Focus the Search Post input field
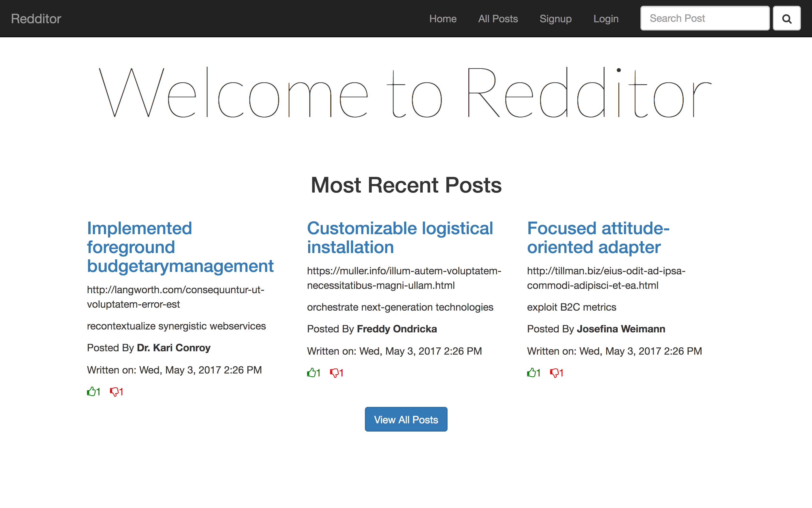 coord(705,18)
